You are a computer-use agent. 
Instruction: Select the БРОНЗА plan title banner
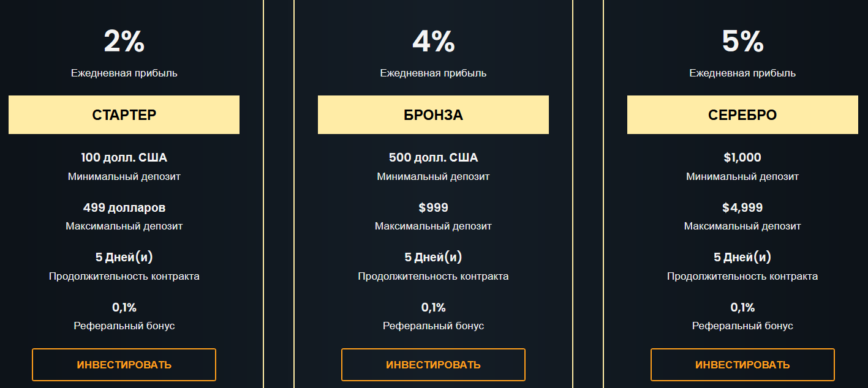[433, 114]
